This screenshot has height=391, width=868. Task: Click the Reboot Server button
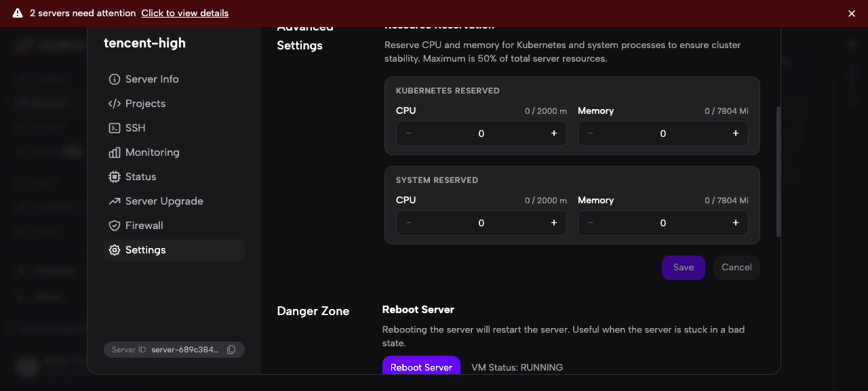tap(421, 367)
